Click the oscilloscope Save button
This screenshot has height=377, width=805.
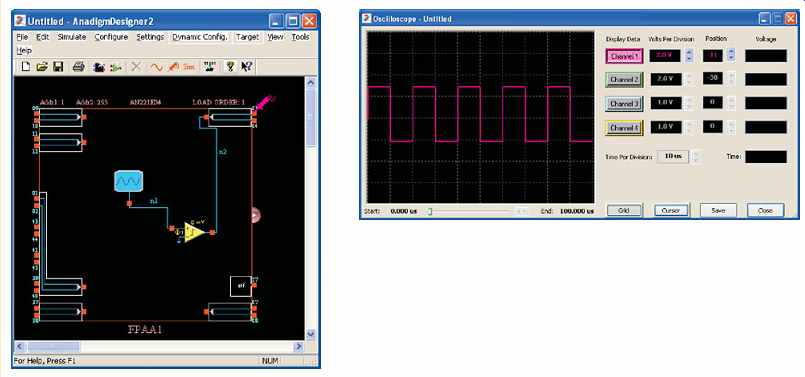(718, 210)
